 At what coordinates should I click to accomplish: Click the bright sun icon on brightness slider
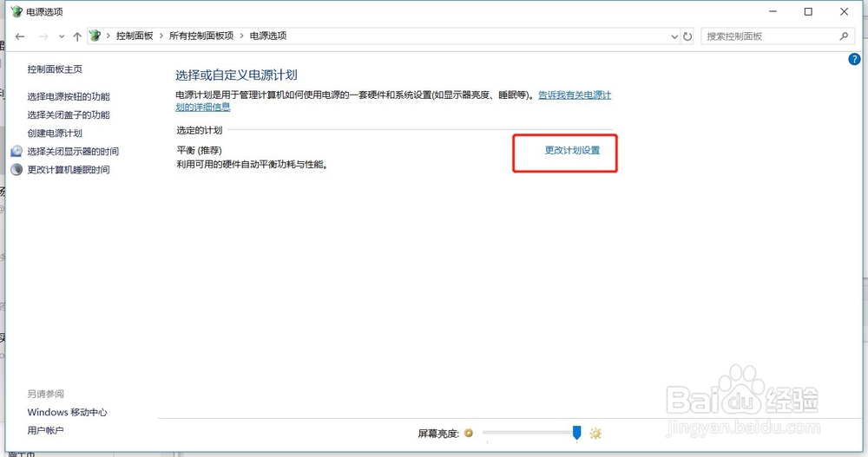click(595, 434)
